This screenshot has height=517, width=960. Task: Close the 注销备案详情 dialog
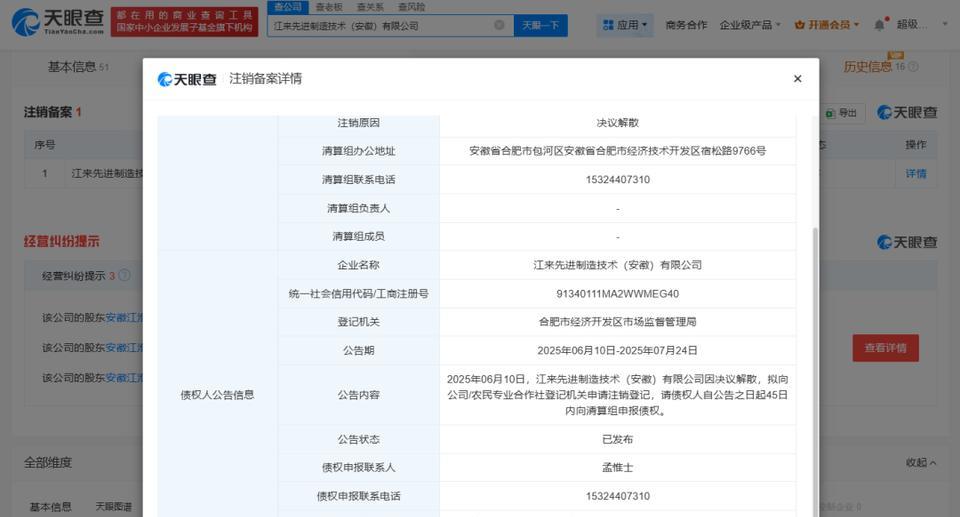pyautogui.click(x=797, y=78)
